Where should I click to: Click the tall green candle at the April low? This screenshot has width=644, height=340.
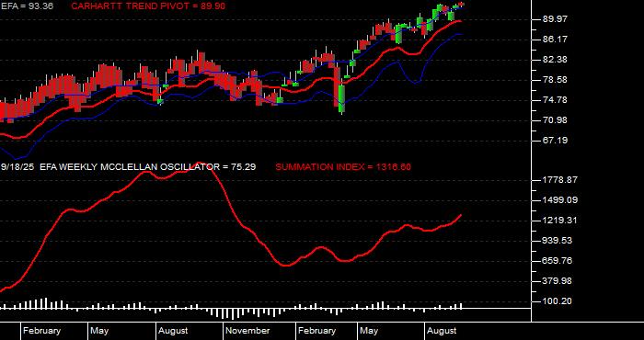pos(341,98)
